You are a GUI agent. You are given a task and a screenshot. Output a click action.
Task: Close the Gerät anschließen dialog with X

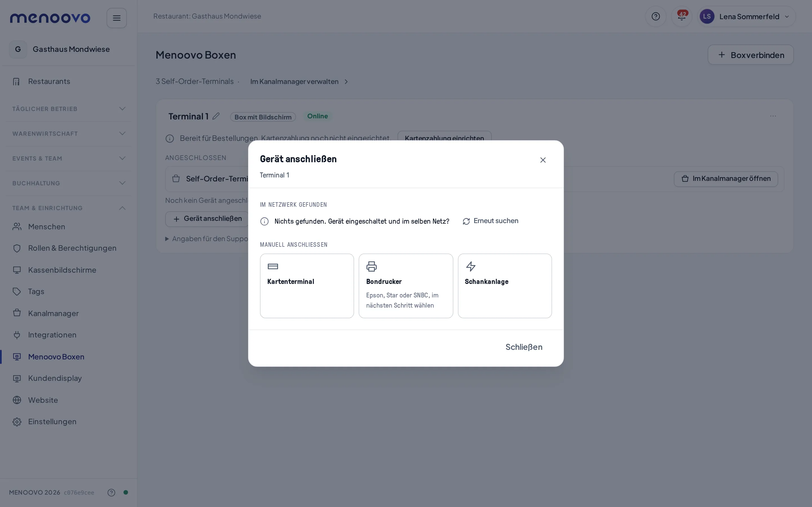click(x=543, y=160)
